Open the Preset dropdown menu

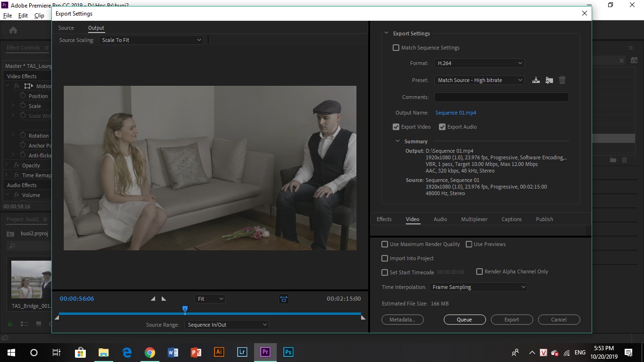pos(479,80)
